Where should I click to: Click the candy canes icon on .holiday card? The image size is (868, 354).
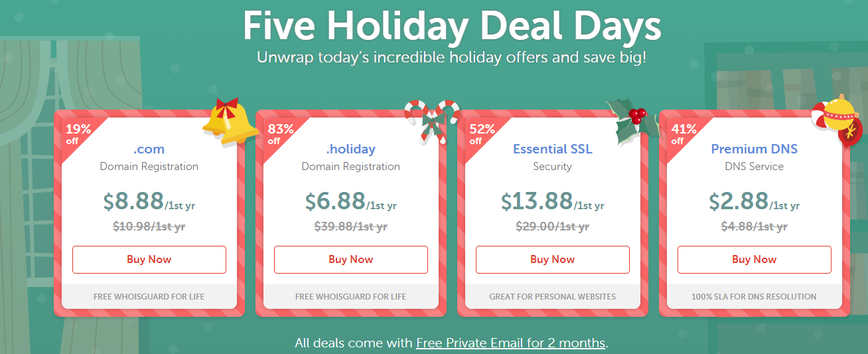coord(433,121)
